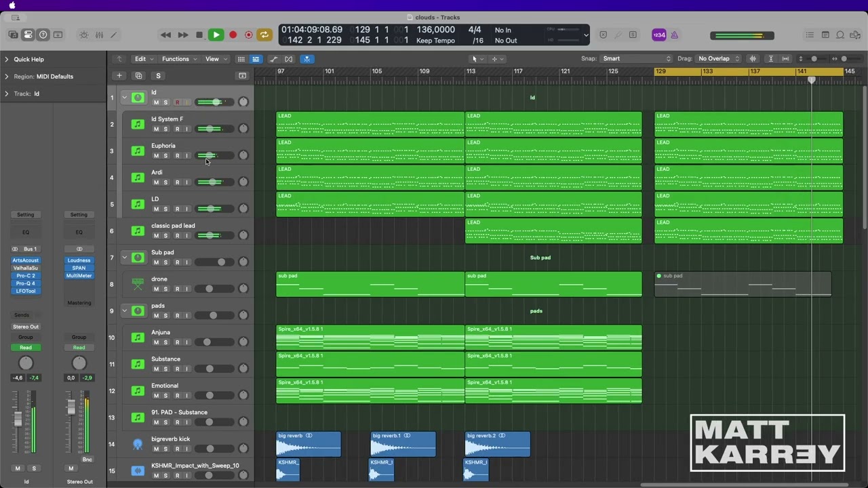
Task: Open the List Editors button
Action: [810, 35]
